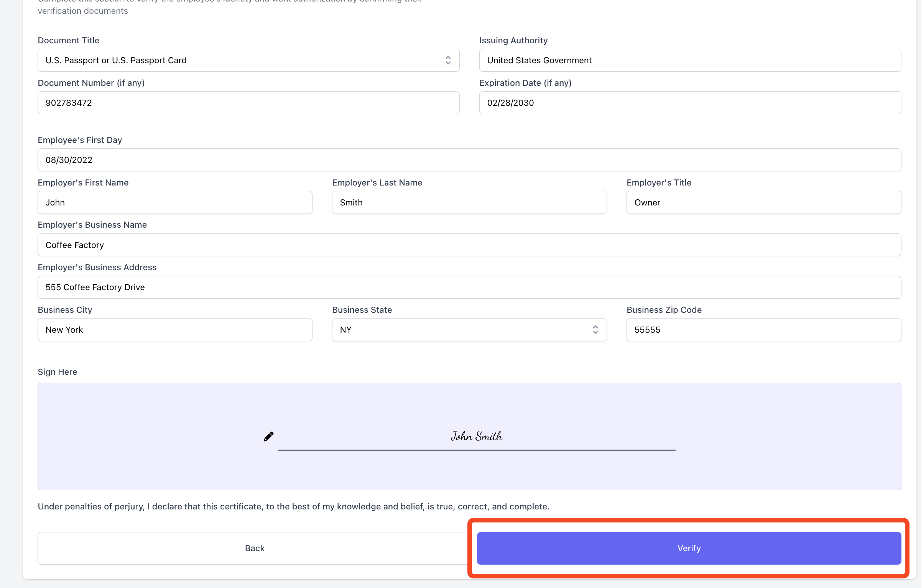Select the Employer's Title input
This screenshot has width=921, height=588.
click(x=763, y=202)
